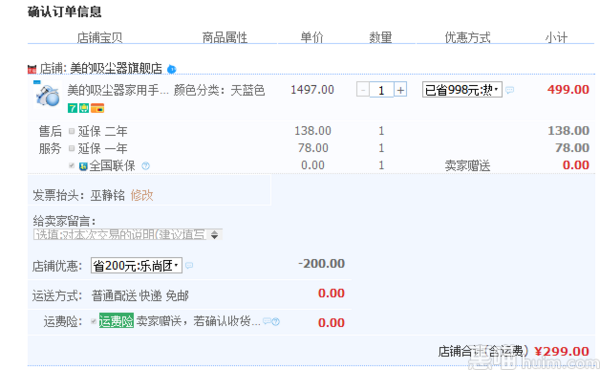Viewport: 600px width, 370px height.
Task: Click the 店铺宝贝 column header
Action: (x=99, y=37)
